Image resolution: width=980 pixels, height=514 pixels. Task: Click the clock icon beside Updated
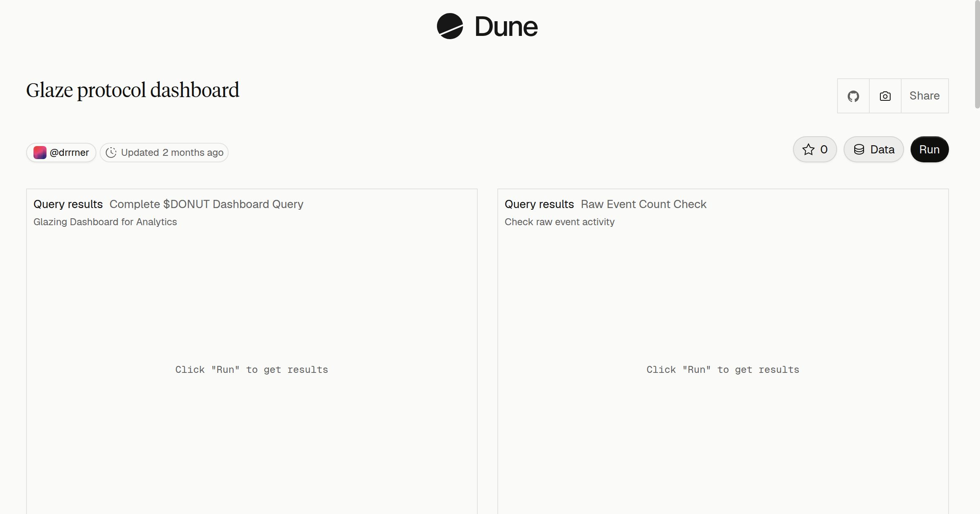[x=111, y=153]
